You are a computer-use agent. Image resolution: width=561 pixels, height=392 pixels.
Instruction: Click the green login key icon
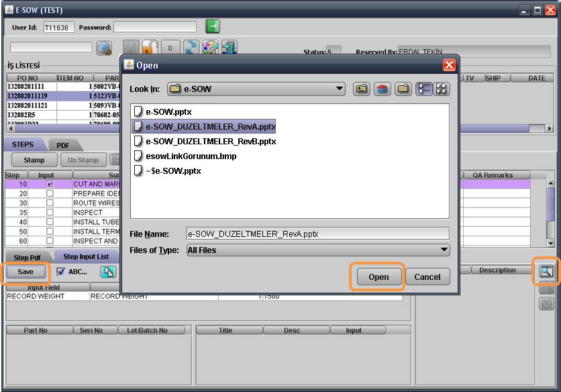point(213,26)
